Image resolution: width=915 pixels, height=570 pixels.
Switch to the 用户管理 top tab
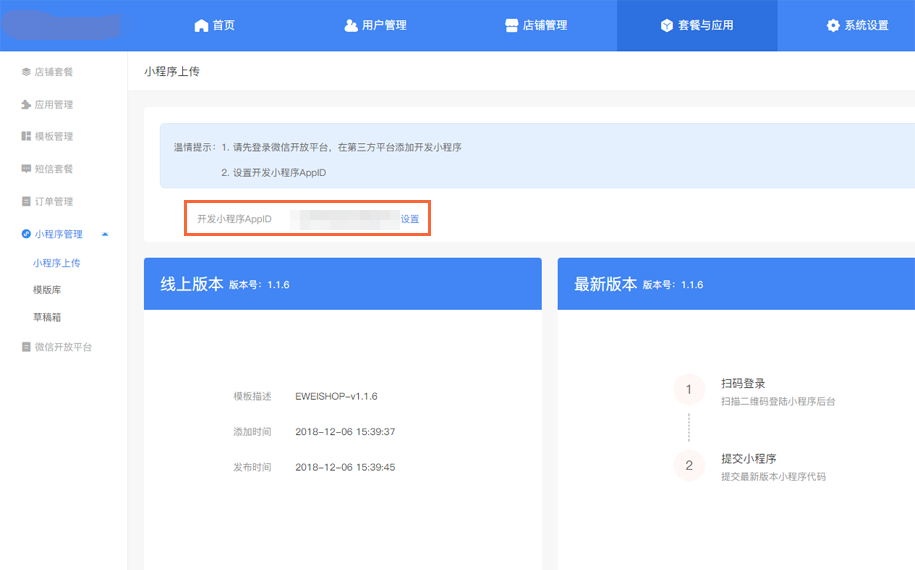(375, 25)
